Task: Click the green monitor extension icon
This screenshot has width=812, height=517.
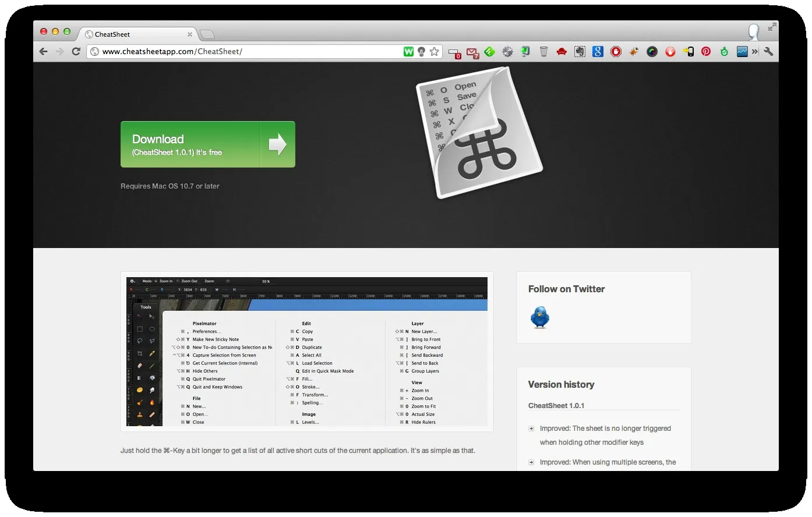Action: (525, 51)
